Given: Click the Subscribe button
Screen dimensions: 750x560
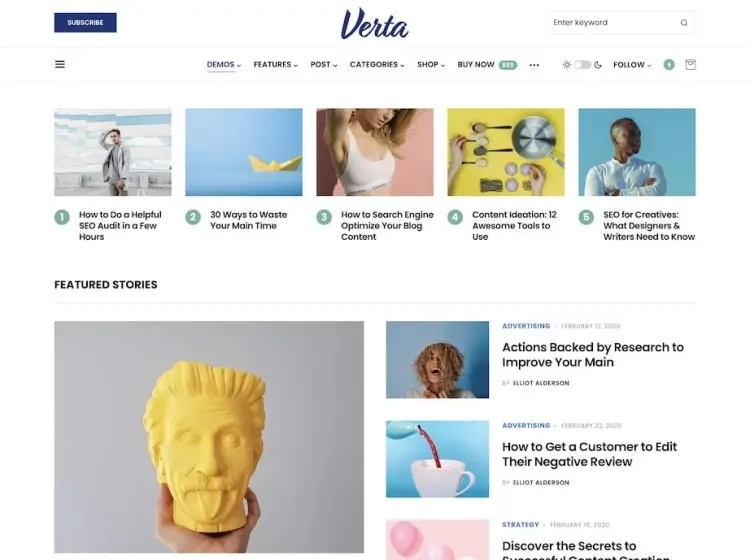Looking at the screenshot, I should (85, 22).
